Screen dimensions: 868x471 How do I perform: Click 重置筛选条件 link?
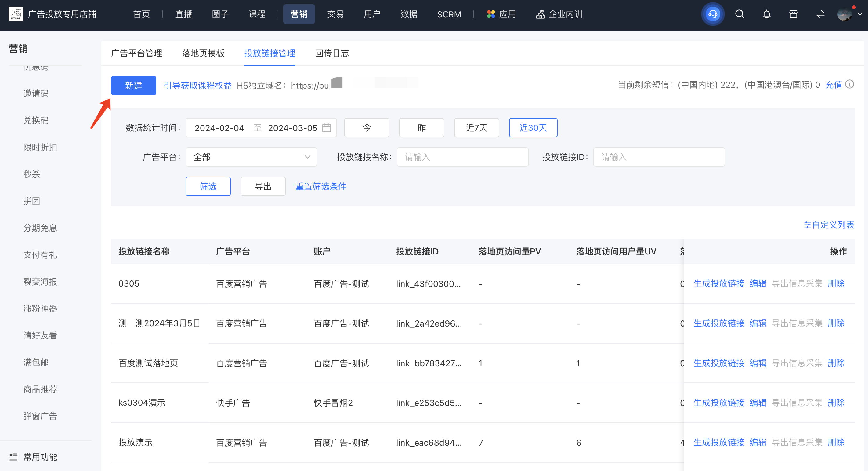coord(321,186)
